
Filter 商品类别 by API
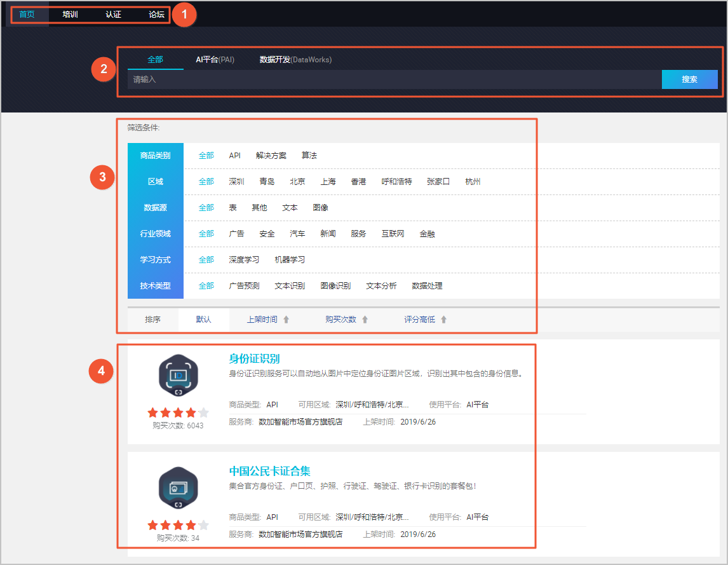(x=234, y=156)
